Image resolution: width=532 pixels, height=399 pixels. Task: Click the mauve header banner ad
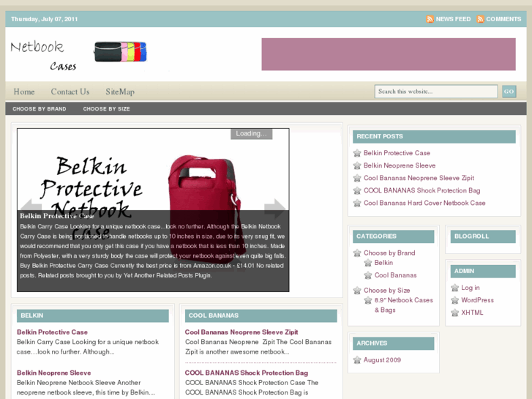tap(389, 54)
